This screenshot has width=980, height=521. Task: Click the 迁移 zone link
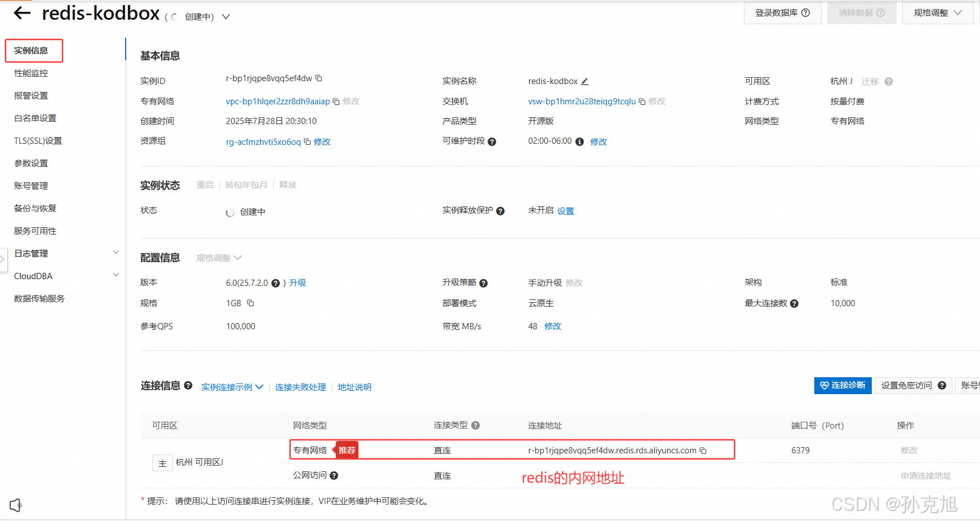(870, 82)
